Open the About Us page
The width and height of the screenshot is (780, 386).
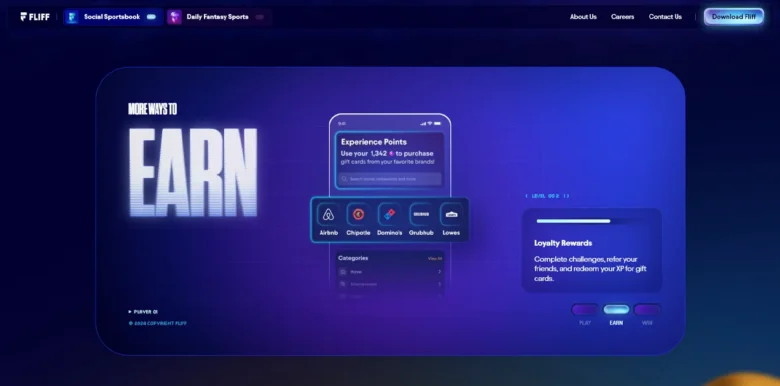(583, 17)
